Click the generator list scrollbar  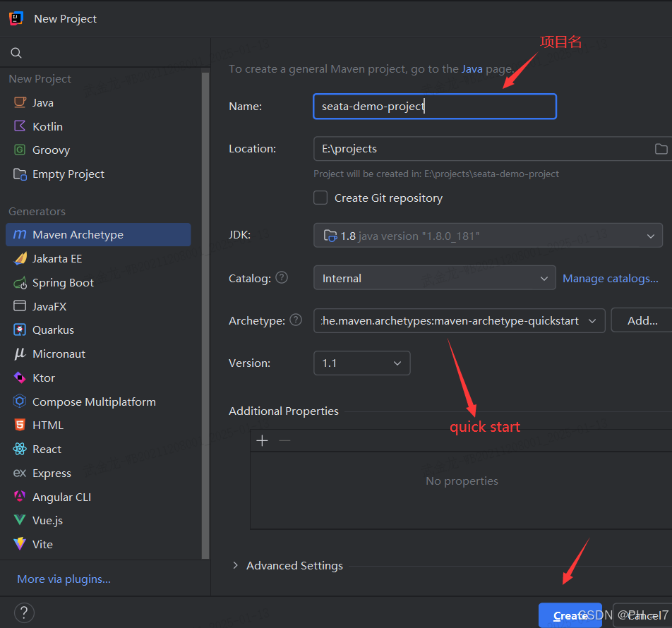pyautogui.click(x=205, y=315)
